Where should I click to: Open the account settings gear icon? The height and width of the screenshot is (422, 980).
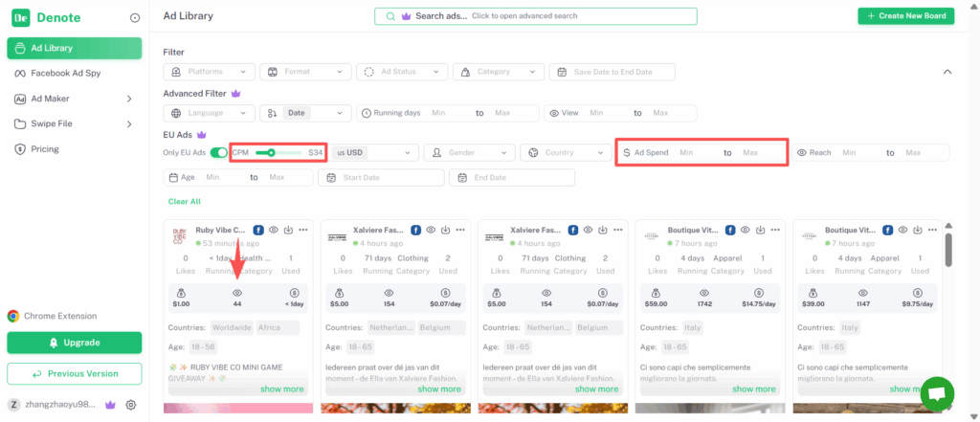point(130,405)
